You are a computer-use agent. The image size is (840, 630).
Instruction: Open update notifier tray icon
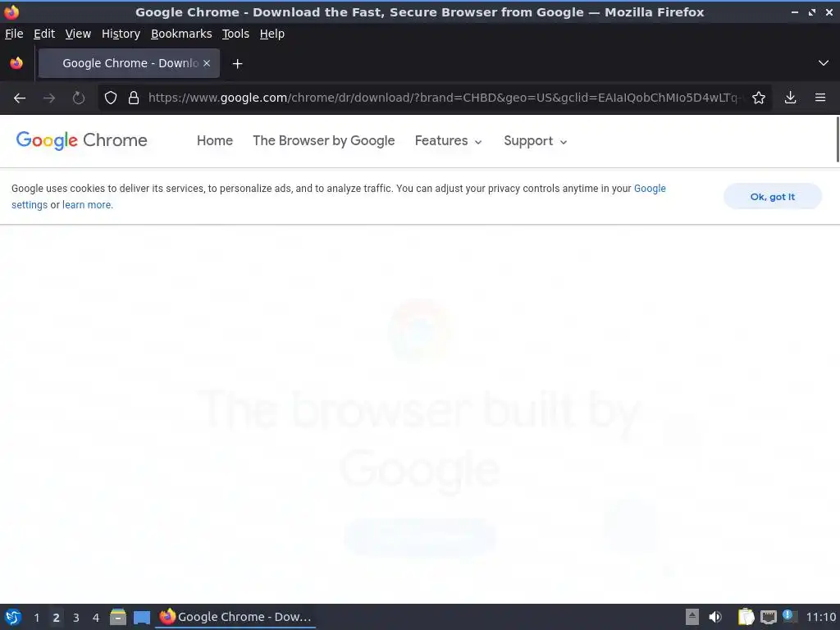pyautogui.click(x=789, y=616)
